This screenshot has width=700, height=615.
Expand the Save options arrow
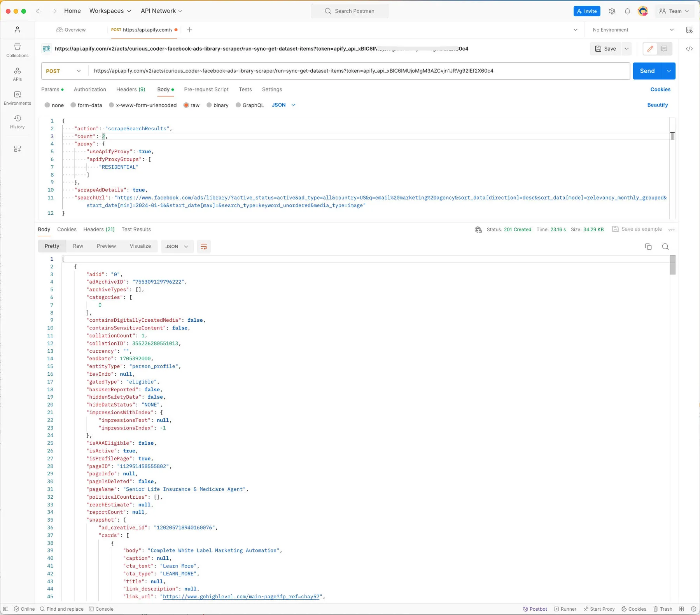[x=626, y=49]
